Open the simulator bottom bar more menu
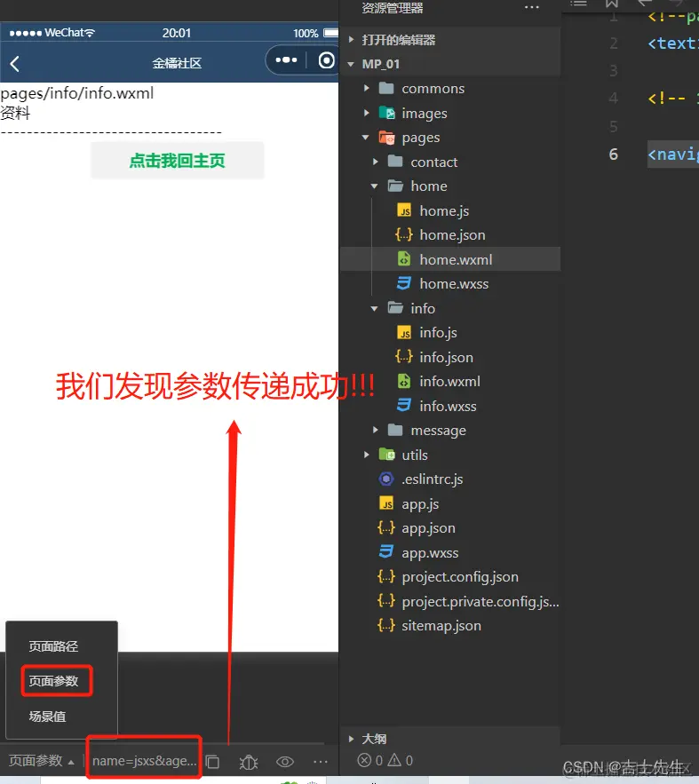Image resolution: width=699 pixels, height=784 pixels. [x=321, y=762]
